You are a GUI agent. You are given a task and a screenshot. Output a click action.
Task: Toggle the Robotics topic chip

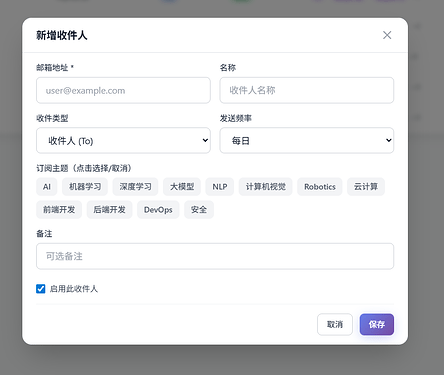pyautogui.click(x=320, y=187)
